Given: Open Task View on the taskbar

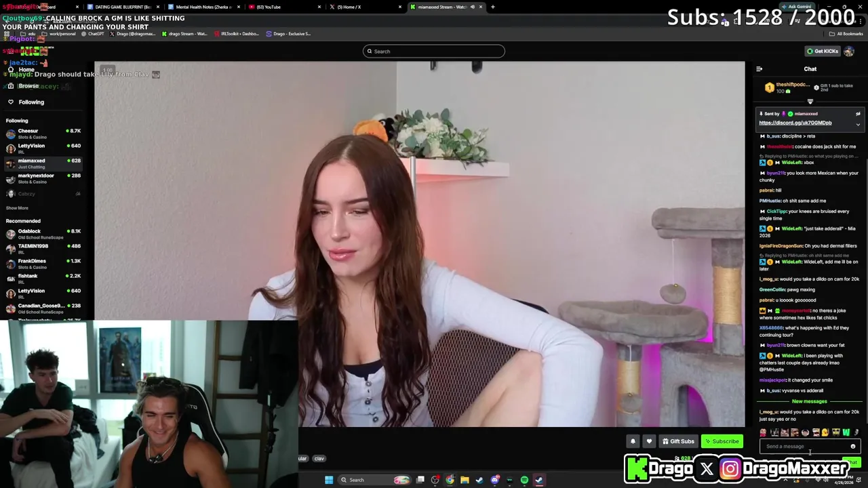Looking at the screenshot, I should pyautogui.click(x=420, y=480).
